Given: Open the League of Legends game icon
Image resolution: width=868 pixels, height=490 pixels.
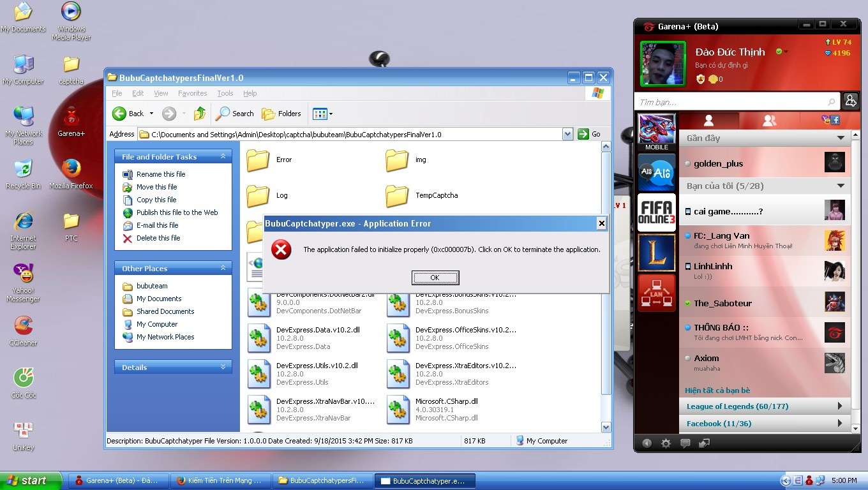Looking at the screenshot, I should 656,253.
